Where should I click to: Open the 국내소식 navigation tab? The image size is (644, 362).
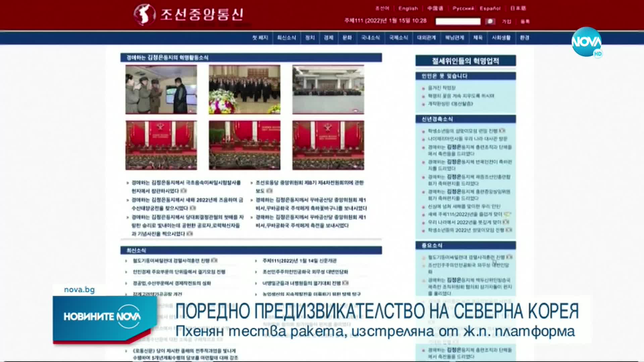[370, 38]
